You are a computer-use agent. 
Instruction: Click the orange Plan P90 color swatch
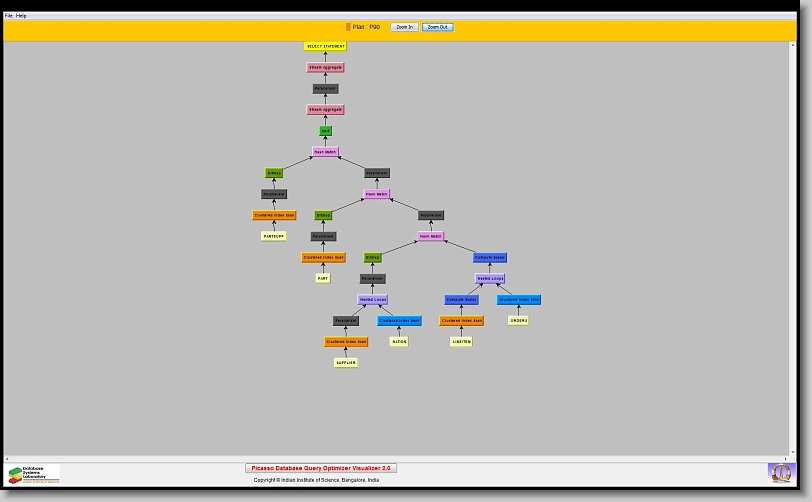(x=348, y=27)
